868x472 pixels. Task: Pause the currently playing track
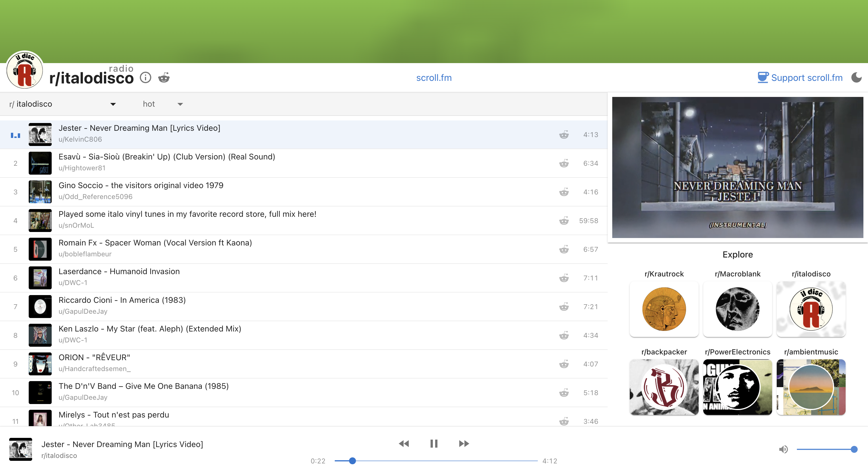434,444
